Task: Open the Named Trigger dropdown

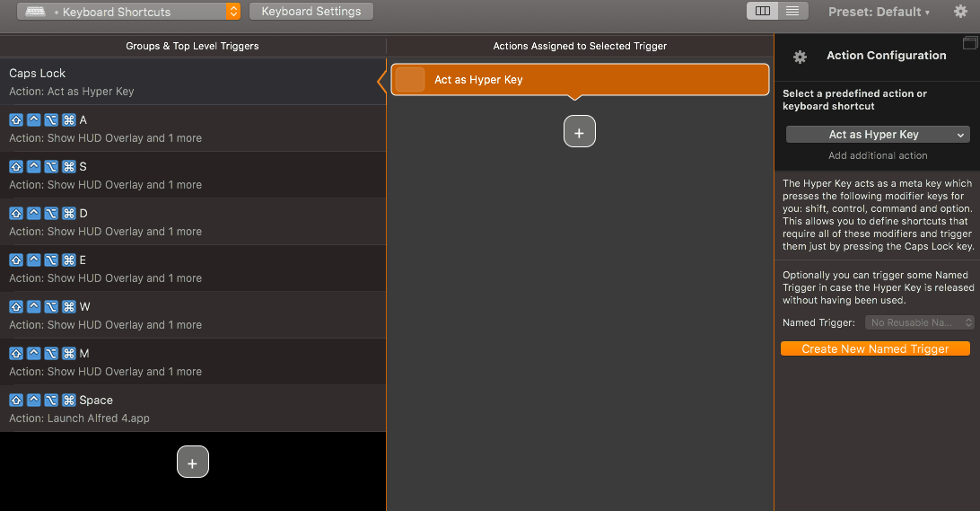Action: [x=919, y=322]
